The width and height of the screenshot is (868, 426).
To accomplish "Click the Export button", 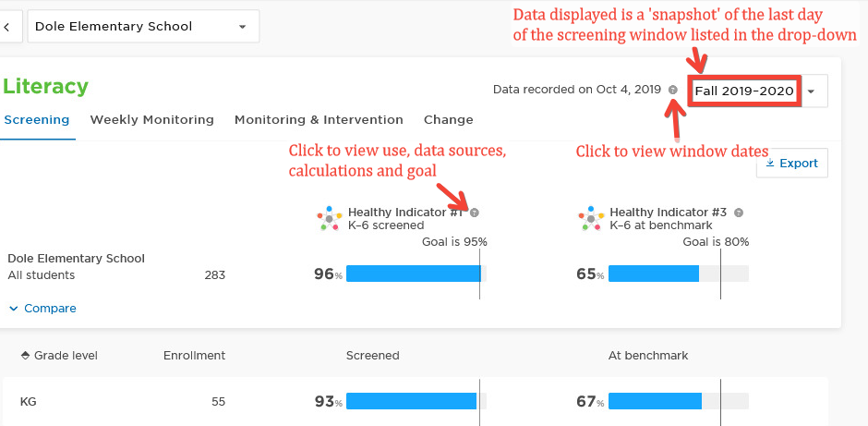I will click(x=792, y=163).
